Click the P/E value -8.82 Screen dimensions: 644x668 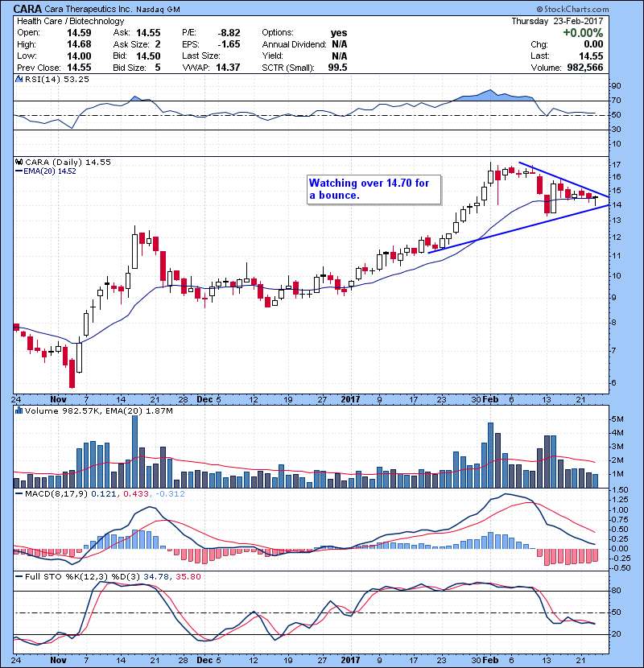(x=229, y=33)
